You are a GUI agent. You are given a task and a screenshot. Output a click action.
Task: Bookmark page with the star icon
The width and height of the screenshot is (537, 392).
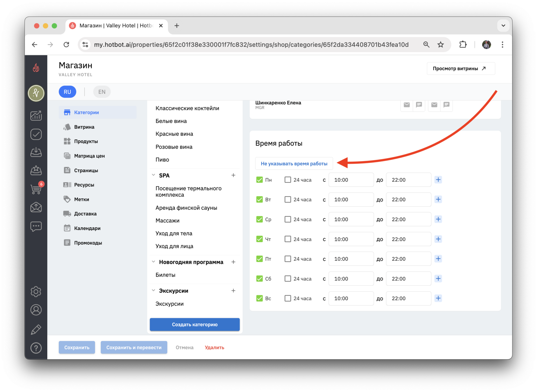tap(441, 44)
